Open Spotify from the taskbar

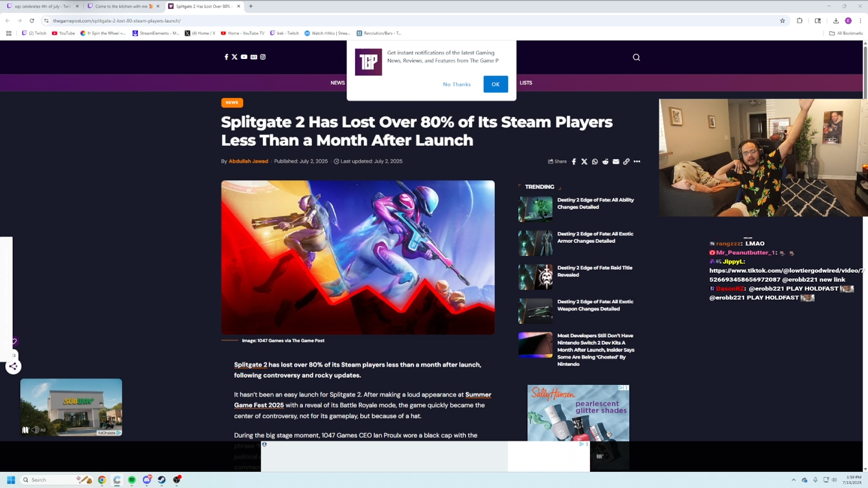(131, 480)
